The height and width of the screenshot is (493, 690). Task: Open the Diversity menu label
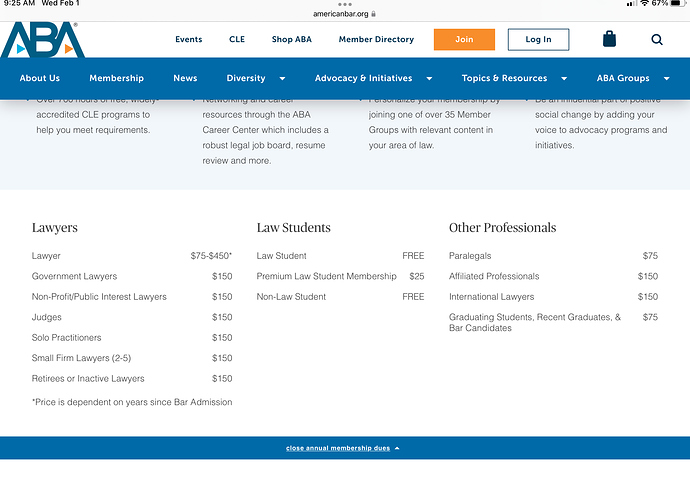(246, 78)
